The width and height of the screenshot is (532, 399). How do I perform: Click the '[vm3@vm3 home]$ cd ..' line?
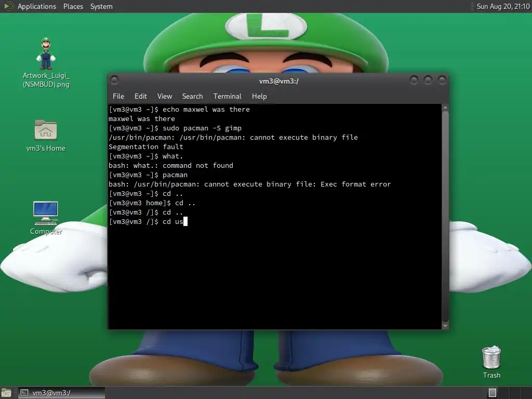[x=152, y=203]
